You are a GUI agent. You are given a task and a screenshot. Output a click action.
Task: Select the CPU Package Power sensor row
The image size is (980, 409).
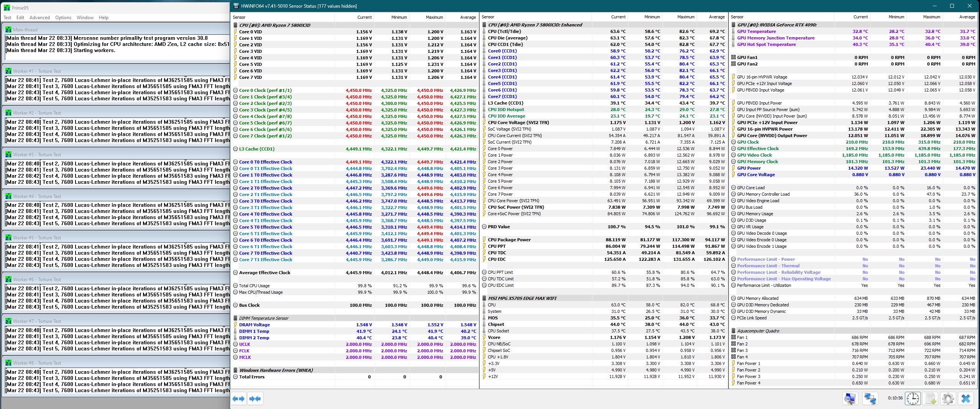pyautogui.click(x=603, y=240)
